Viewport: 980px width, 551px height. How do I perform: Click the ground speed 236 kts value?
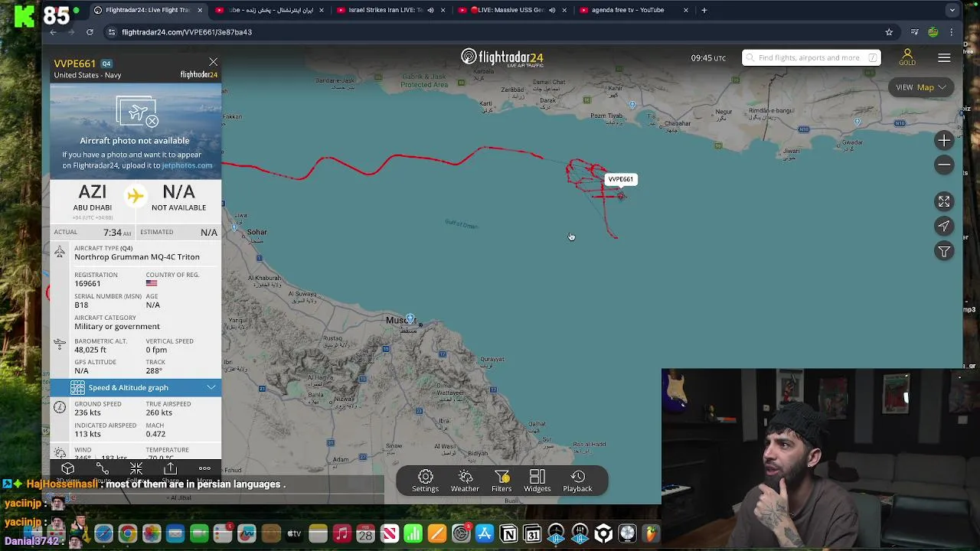[x=87, y=412]
